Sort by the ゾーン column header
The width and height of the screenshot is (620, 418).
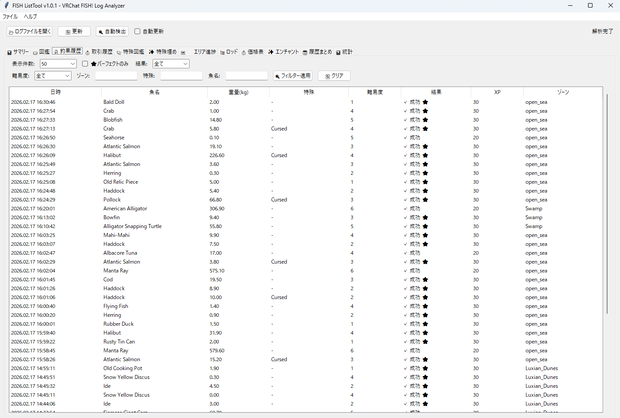563,92
